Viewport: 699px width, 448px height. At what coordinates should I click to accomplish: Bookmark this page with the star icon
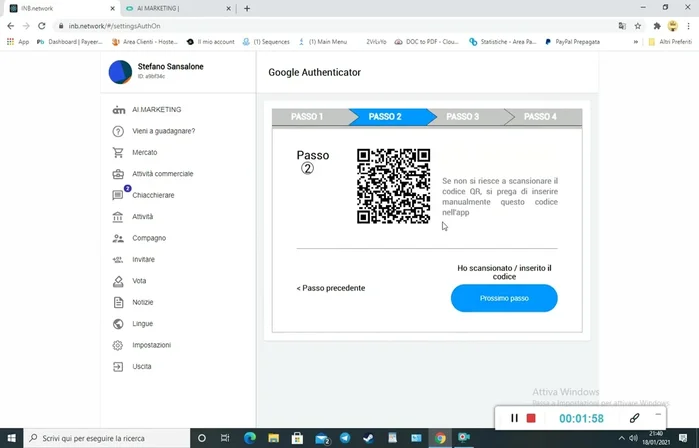coord(638,26)
